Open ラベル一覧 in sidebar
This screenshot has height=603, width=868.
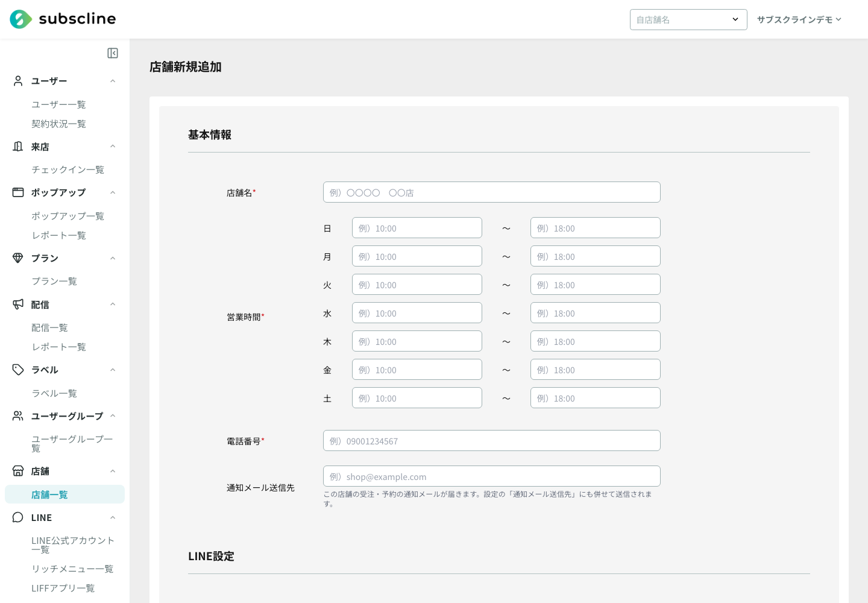coord(54,393)
